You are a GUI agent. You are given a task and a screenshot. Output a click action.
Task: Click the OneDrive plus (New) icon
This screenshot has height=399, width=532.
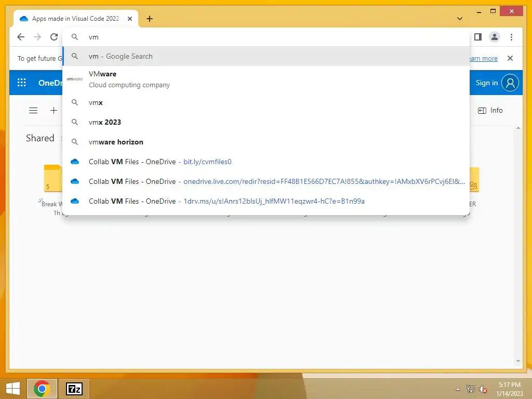click(54, 110)
